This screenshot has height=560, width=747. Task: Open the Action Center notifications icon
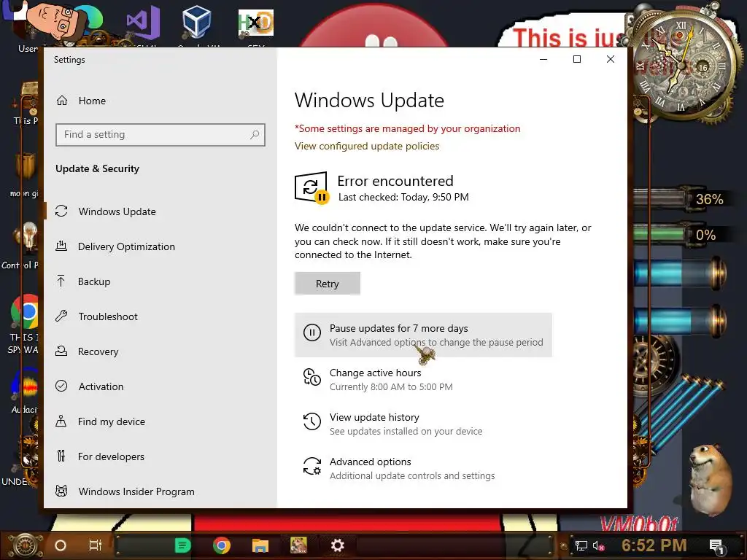pyautogui.click(x=717, y=546)
